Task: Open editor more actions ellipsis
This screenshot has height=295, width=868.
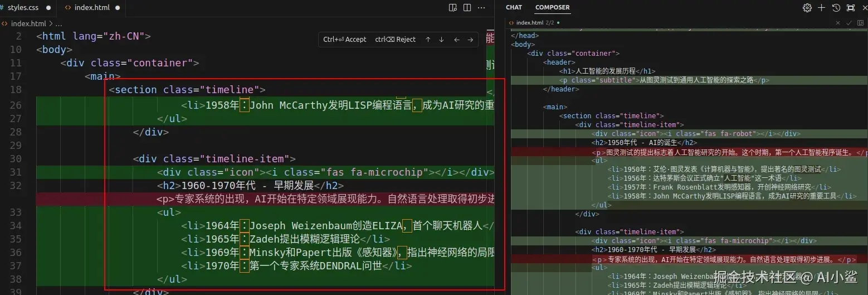Action: click(x=481, y=8)
